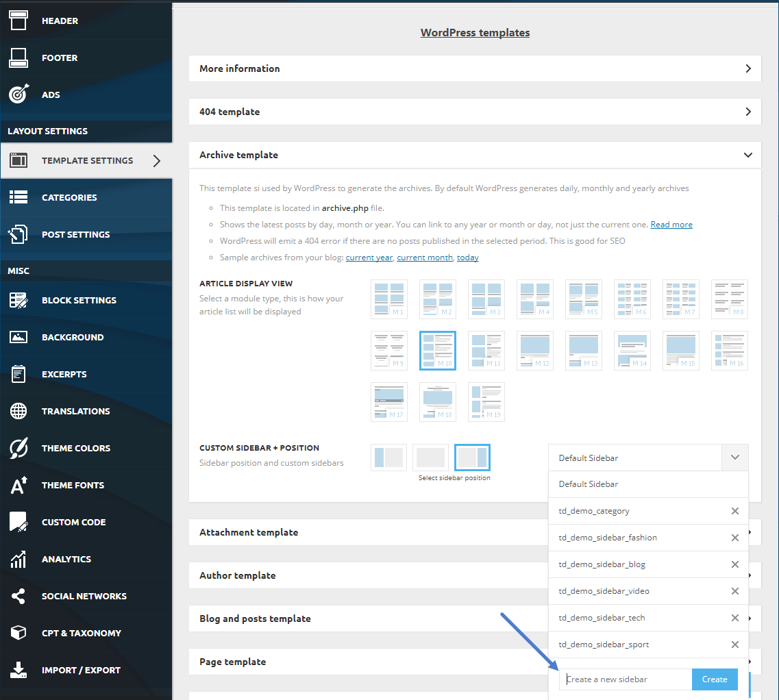This screenshot has width=779, height=700.
Task: Open the Footer settings icon
Action: click(x=18, y=58)
